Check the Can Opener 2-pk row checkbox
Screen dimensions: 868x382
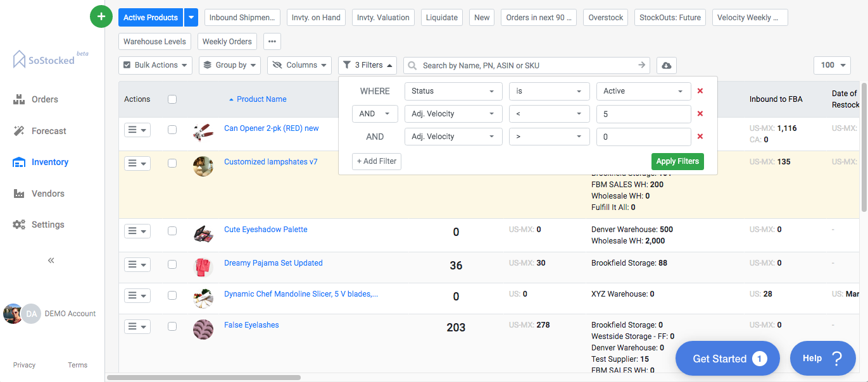tap(172, 130)
